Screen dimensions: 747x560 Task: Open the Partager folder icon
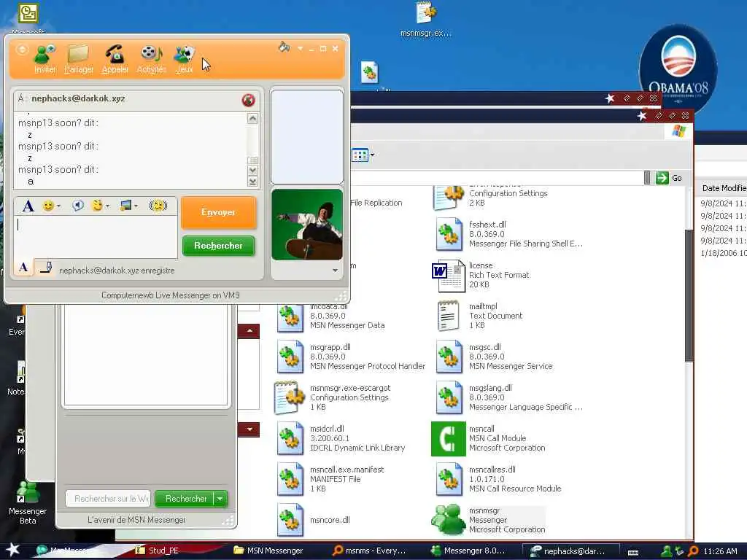pyautogui.click(x=79, y=59)
